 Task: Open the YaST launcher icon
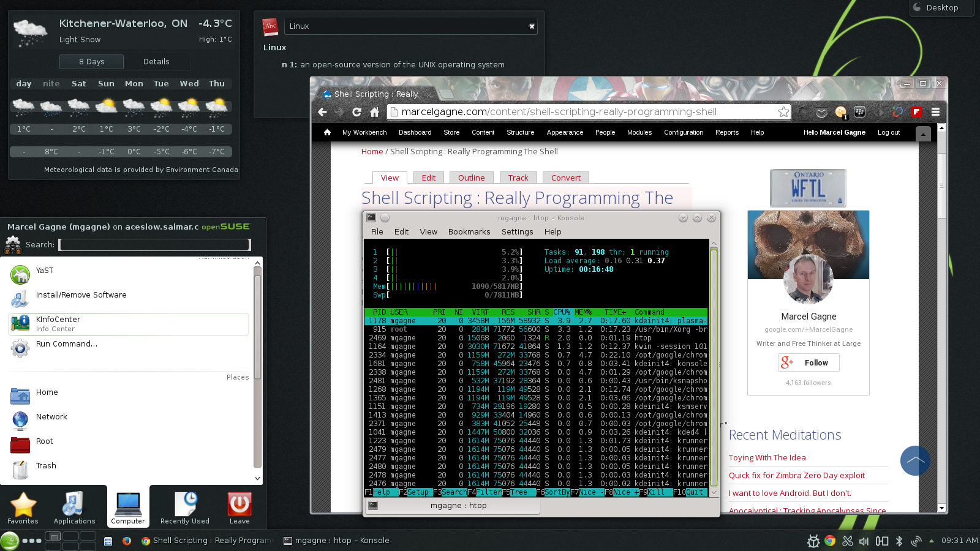click(20, 275)
